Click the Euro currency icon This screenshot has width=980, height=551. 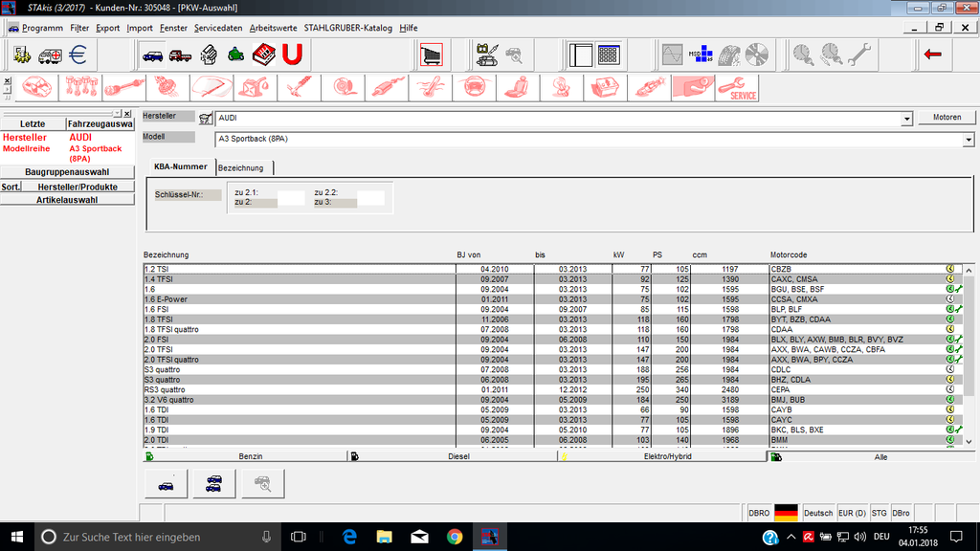coord(78,55)
